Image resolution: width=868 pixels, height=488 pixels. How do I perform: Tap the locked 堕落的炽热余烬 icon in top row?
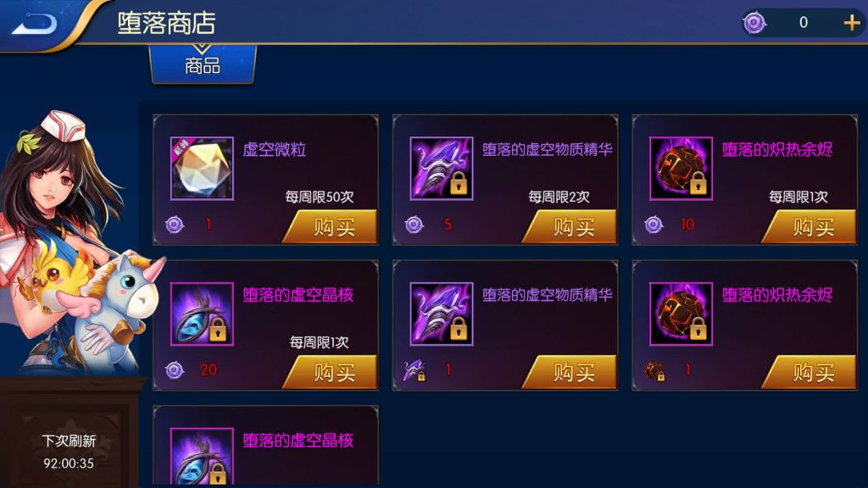click(x=681, y=169)
